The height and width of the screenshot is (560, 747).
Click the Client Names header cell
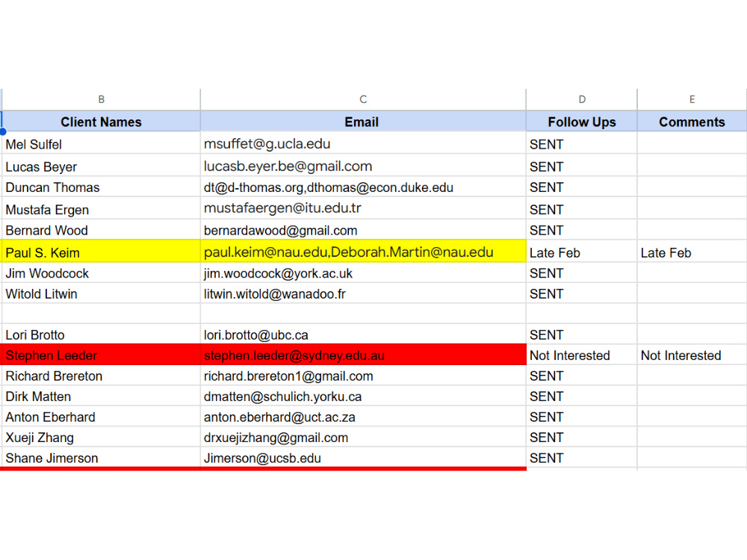[x=101, y=122]
